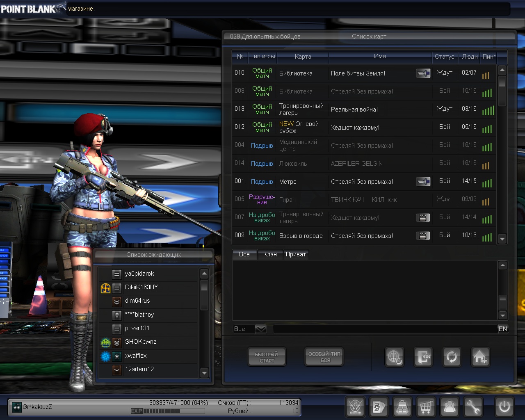
Task: Click the chat window scroll-up arrow
Action: coord(502,265)
